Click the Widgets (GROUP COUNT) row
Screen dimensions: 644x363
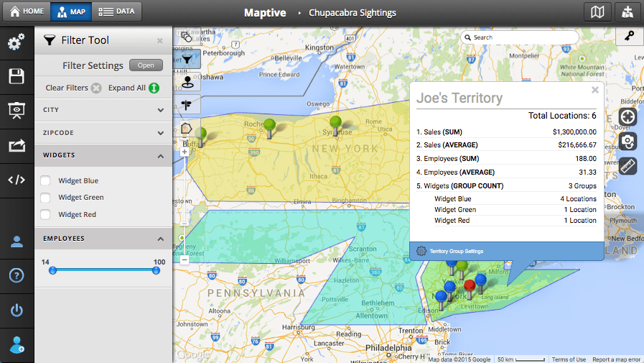click(x=506, y=186)
